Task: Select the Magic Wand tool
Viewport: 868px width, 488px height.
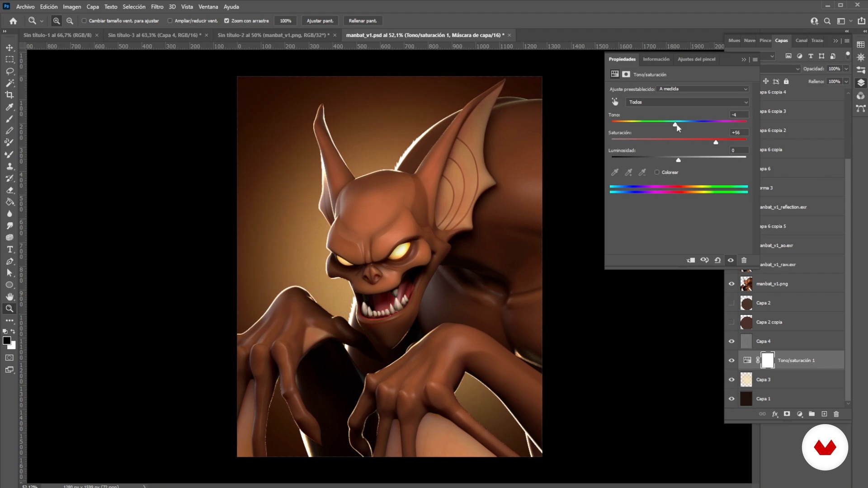Action: tap(9, 83)
